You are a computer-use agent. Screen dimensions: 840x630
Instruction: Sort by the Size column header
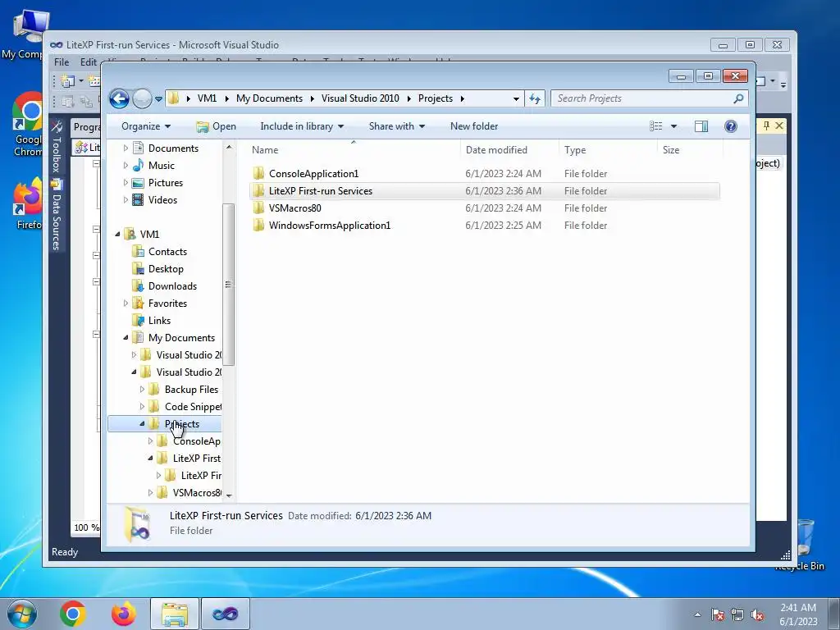tap(690, 150)
